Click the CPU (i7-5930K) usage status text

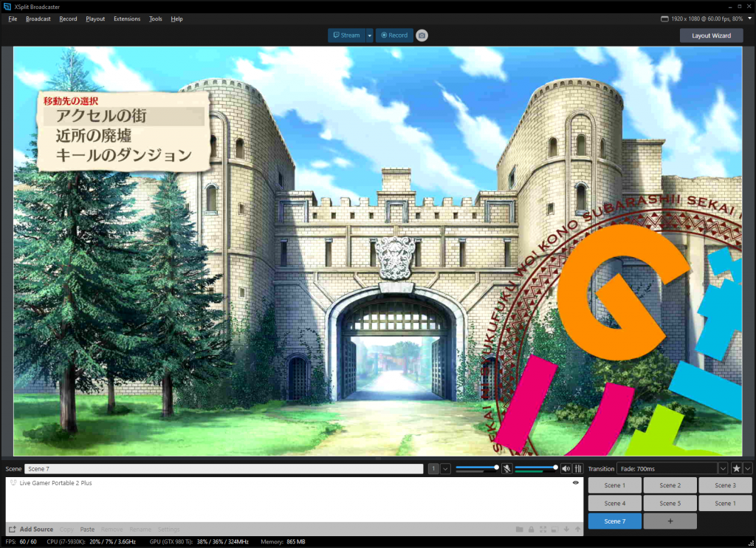pyautogui.click(x=91, y=542)
